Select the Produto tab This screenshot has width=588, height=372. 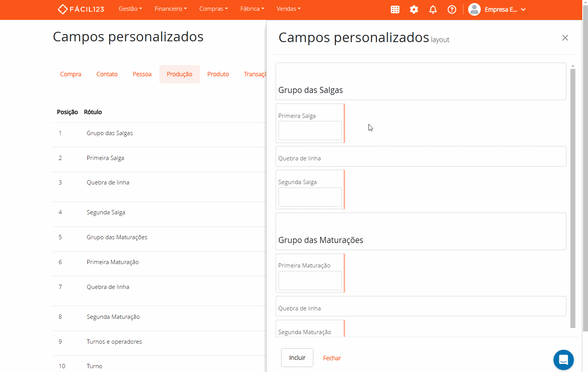pyautogui.click(x=218, y=74)
